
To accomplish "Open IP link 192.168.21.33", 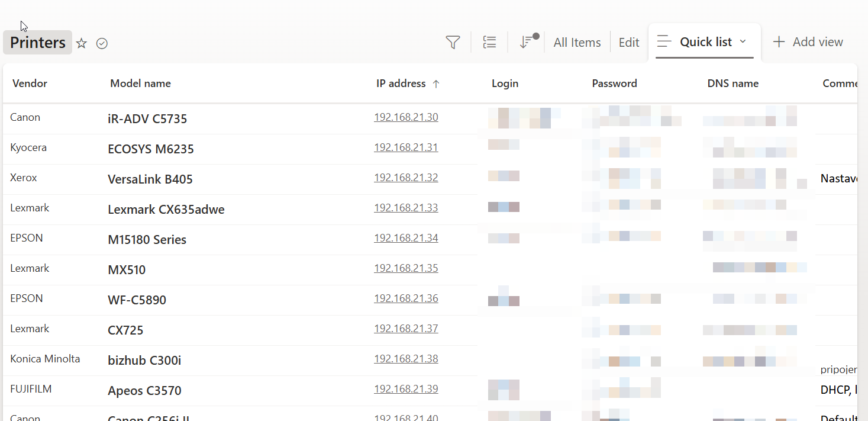I will 406,208.
